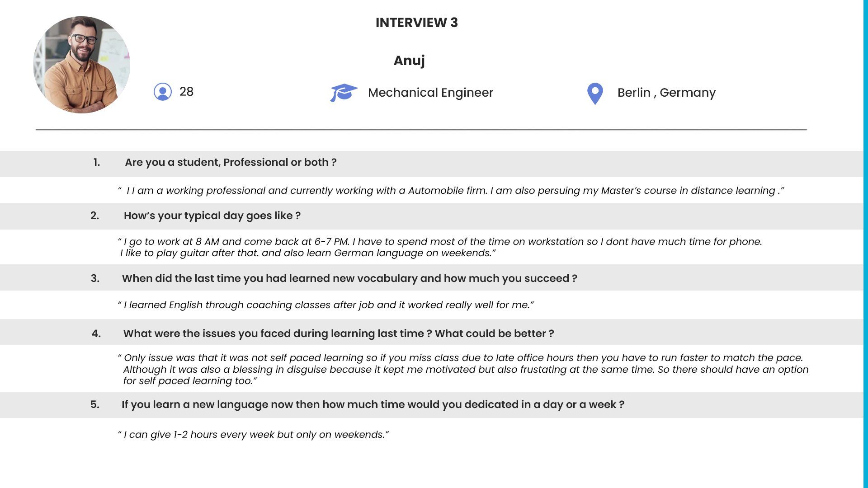Click the age value 28
The image size is (868, 488).
186,92
